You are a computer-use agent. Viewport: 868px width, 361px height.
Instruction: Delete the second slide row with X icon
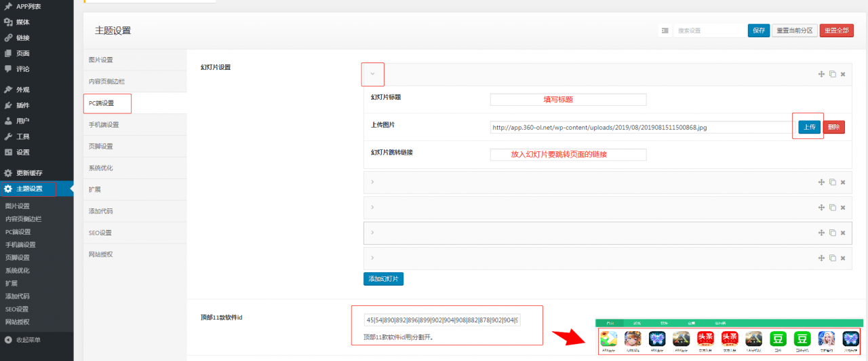[843, 182]
